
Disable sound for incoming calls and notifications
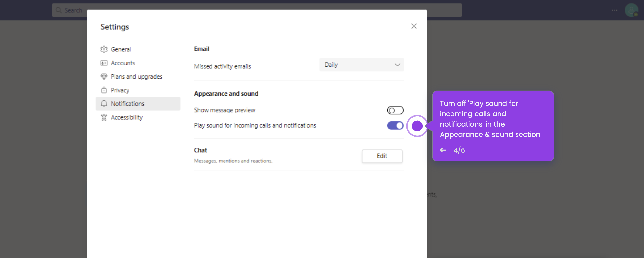(x=395, y=126)
